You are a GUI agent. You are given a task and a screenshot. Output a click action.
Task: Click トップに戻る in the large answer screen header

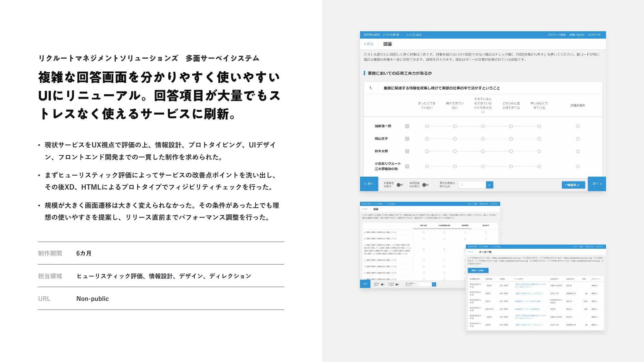coord(414,35)
